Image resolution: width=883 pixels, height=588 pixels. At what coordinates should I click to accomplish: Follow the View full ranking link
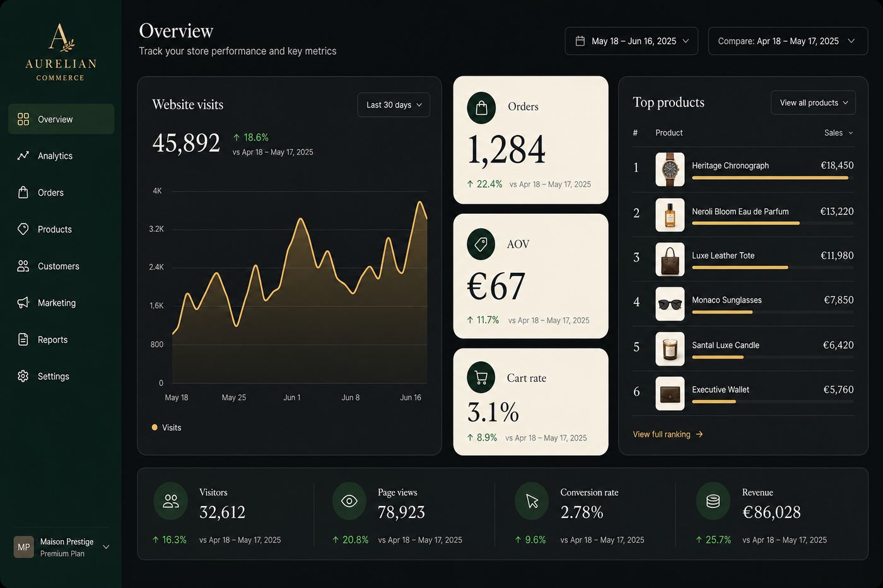tap(668, 434)
